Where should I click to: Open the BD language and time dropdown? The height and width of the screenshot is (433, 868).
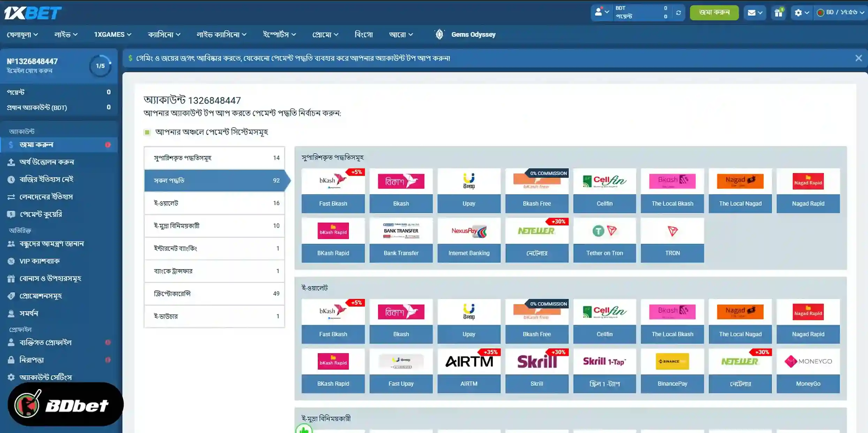click(x=840, y=13)
